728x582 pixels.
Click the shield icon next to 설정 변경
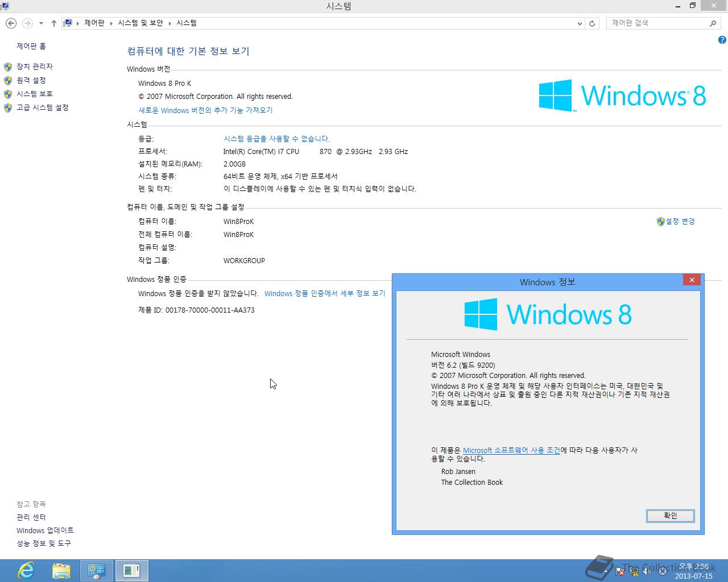coord(660,222)
